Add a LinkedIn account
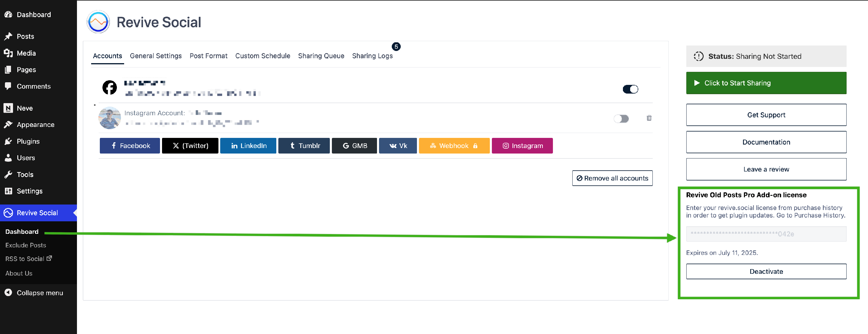868x334 pixels. (x=248, y=146)
